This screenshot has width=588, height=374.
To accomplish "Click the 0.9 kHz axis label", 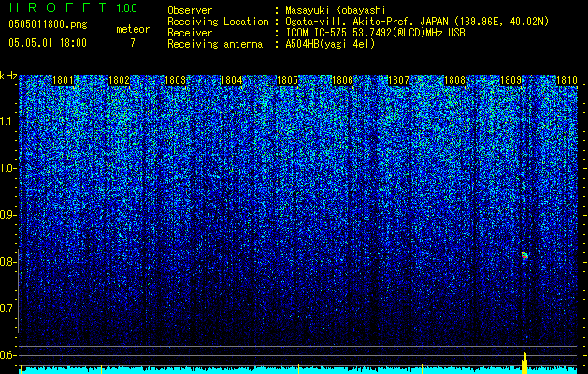I will click(x=7, y=215).
